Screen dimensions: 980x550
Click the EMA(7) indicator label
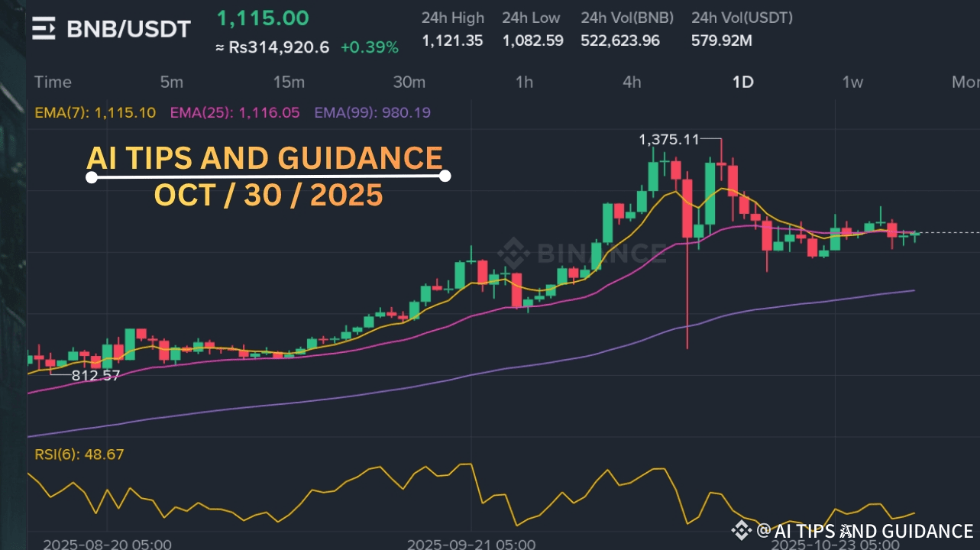(95, 113)
